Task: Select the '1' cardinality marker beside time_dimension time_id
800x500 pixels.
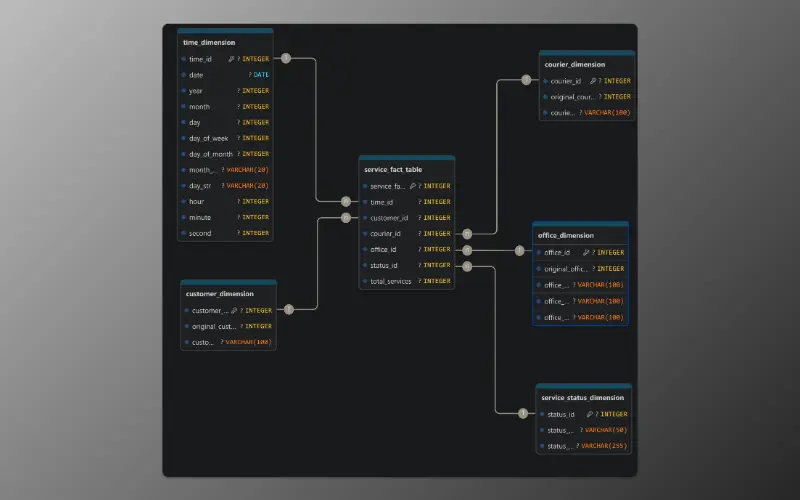Action: tap(286, 58)
